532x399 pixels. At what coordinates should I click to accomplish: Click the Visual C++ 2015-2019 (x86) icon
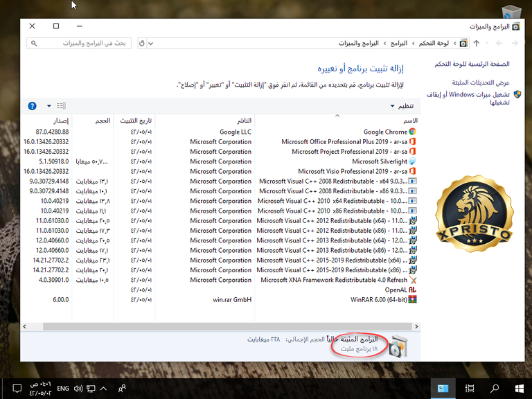tap(413, 269)
